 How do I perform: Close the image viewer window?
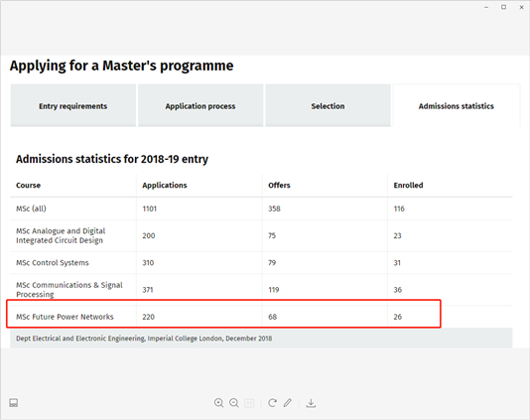click(x=521, y=7)
